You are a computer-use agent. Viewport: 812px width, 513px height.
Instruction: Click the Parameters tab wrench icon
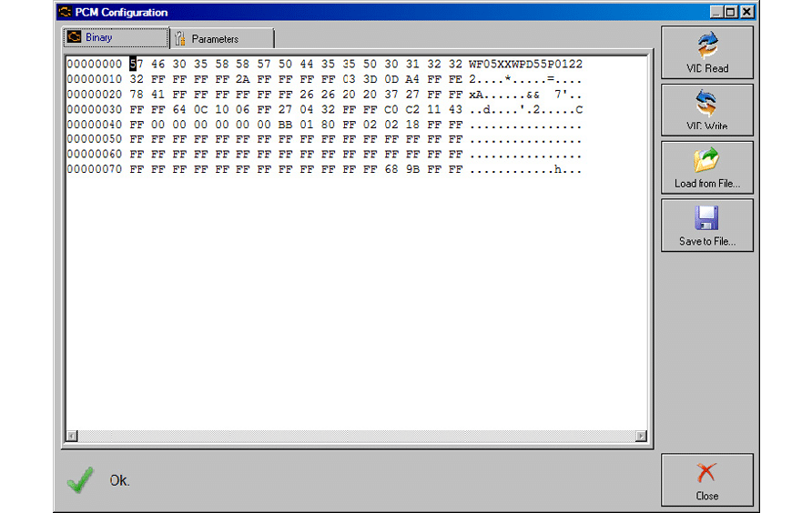point(179,38)
